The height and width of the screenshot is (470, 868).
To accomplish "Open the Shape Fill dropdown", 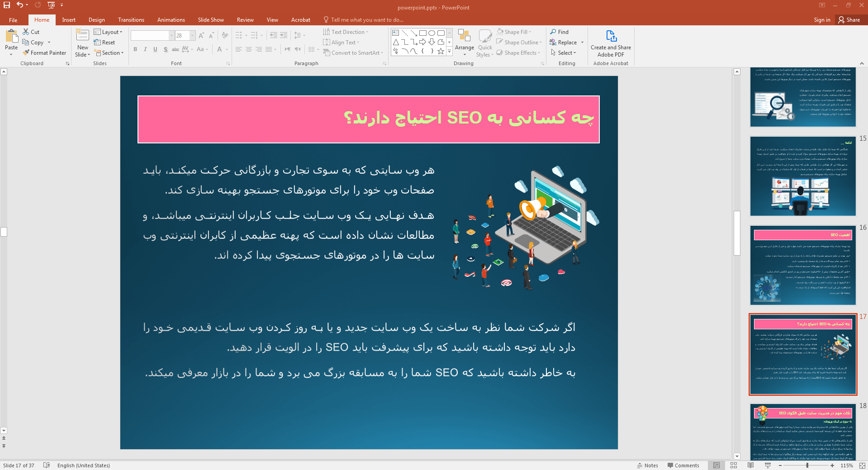I will click(x=514, y=32).
